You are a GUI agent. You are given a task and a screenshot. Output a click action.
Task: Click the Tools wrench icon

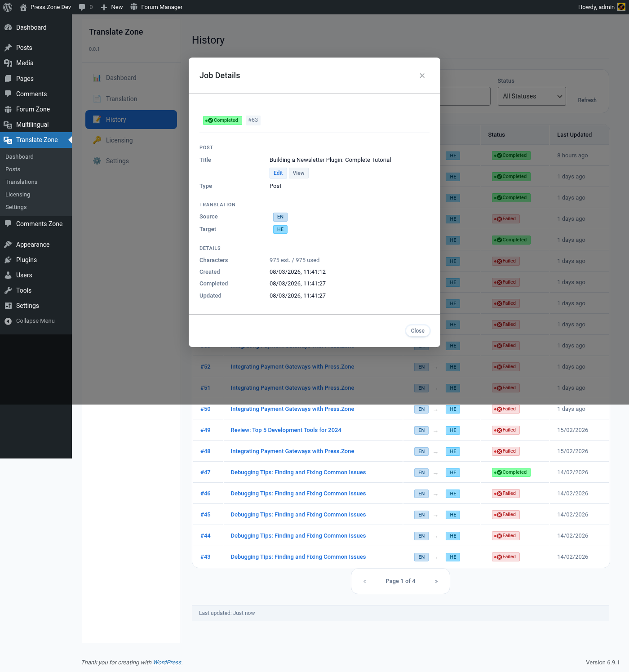pos(8,290)
